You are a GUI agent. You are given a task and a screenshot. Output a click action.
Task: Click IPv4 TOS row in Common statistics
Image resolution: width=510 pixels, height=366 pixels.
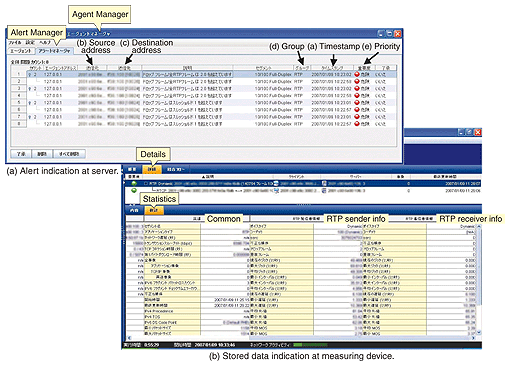(197, 317)
